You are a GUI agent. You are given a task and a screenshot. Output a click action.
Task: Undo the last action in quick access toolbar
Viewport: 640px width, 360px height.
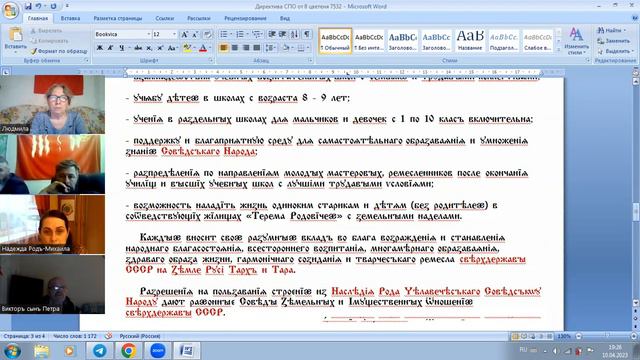pyautogui.click(x=39, y=6)
